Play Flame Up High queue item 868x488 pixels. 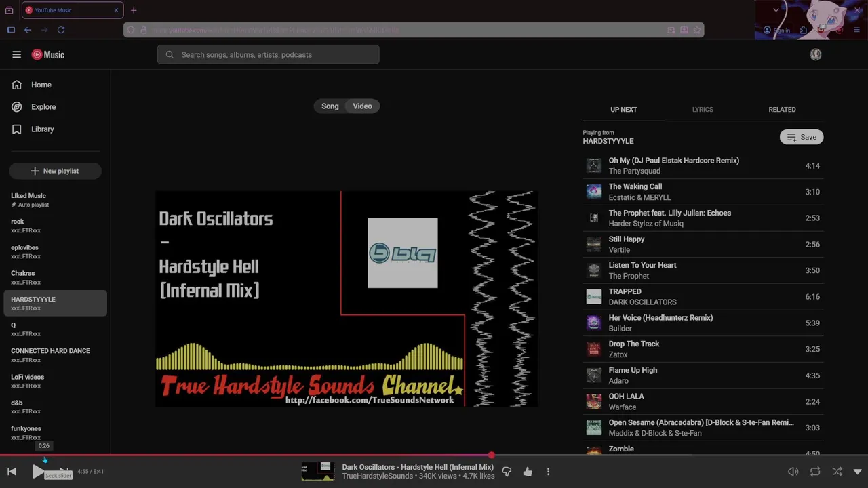click(x=703, y=375)
